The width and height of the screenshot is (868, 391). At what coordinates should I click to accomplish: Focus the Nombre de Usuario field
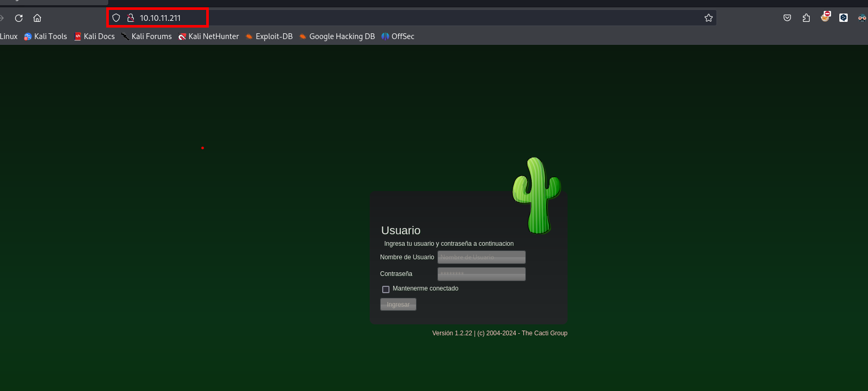pos(481,257)
